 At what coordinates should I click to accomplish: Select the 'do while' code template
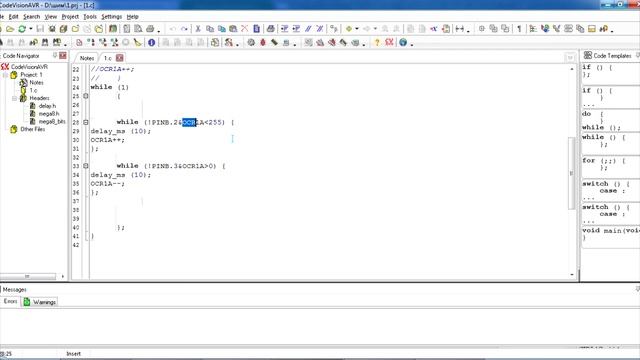coord(610,120)
